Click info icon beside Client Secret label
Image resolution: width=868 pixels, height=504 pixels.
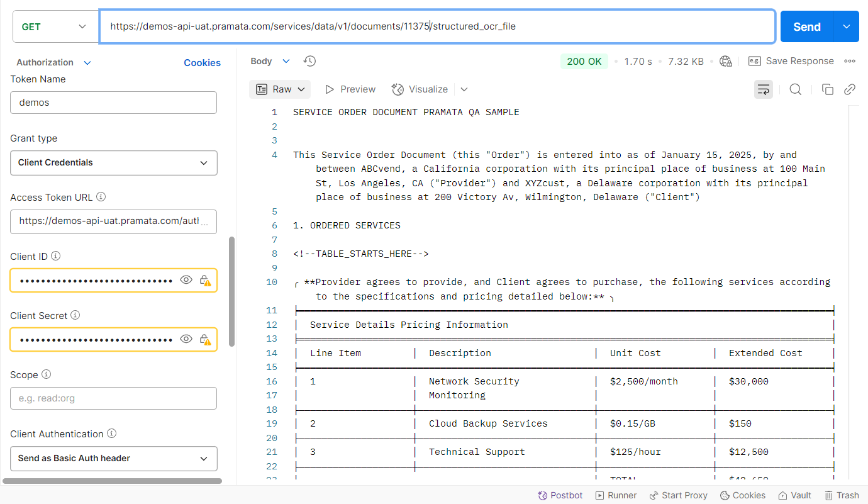75,315
